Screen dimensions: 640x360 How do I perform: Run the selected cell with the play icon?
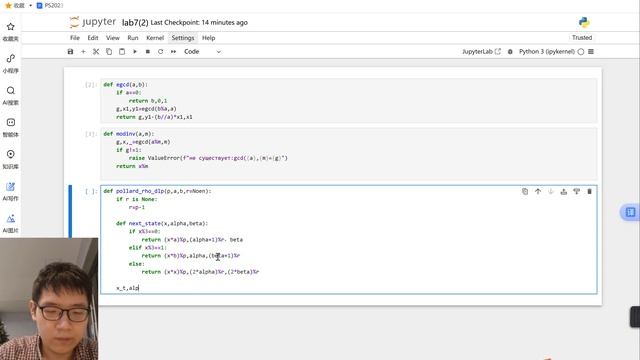[x=135, y=51]
